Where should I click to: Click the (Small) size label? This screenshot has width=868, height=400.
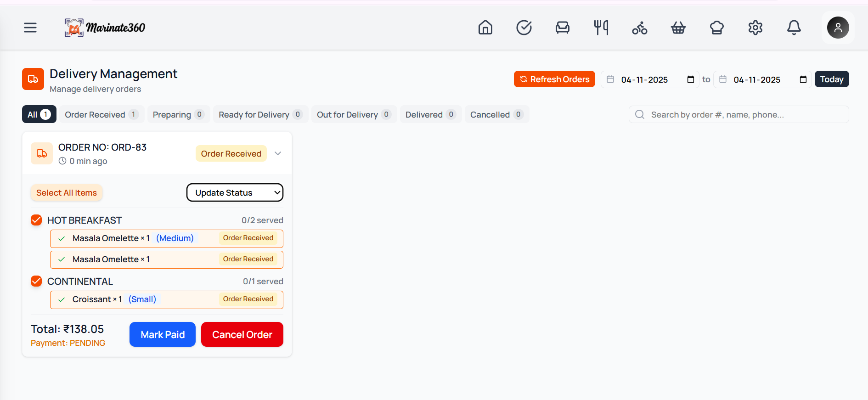(142, 299)
